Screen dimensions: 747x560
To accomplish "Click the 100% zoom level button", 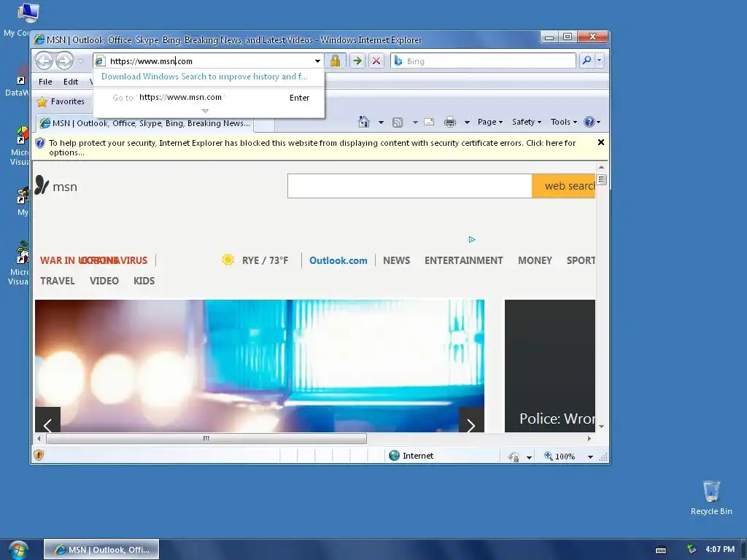I will 560,456.
